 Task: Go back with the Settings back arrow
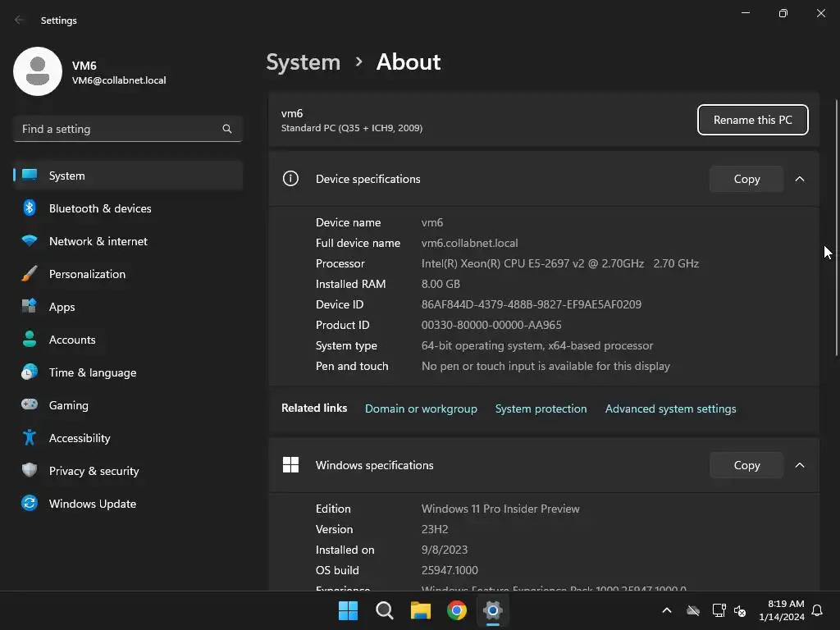click(x=20, y=20)
